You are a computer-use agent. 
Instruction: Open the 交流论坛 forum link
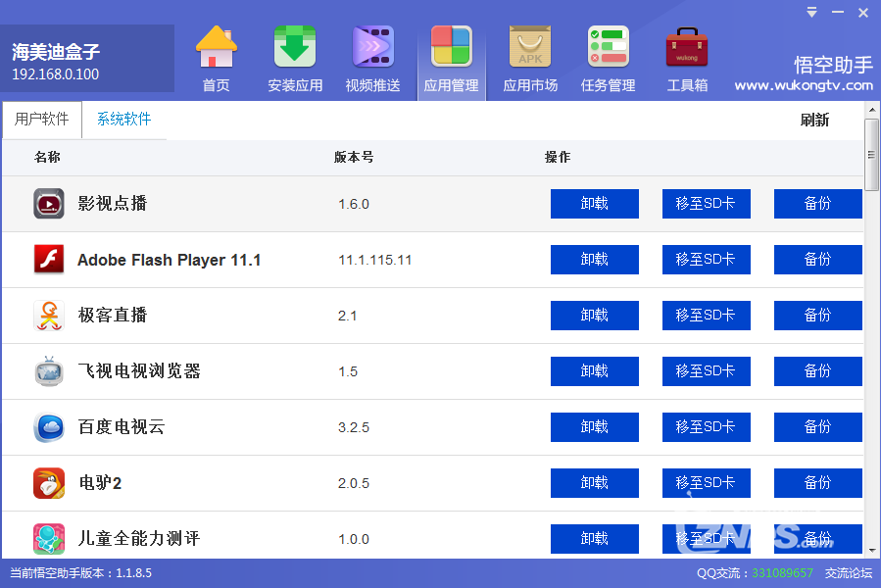(x=849, y=573)
